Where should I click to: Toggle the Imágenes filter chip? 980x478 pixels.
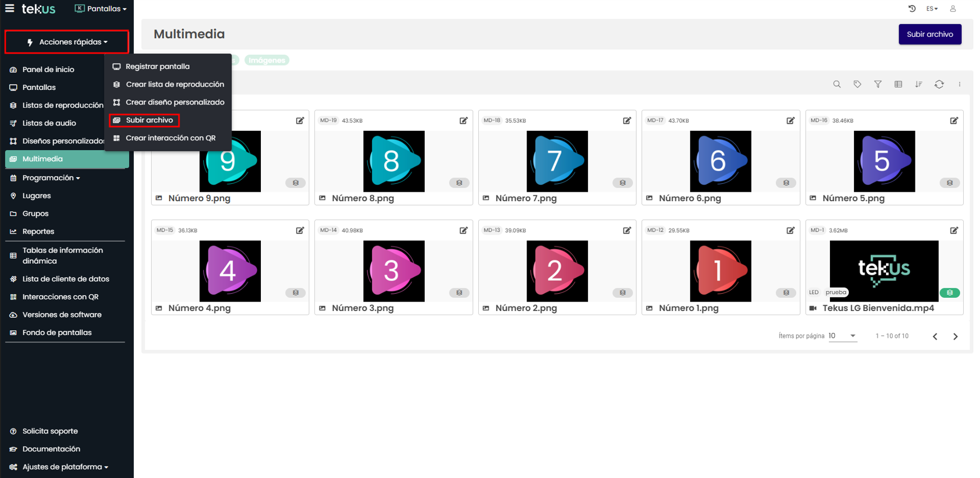pyautogui.click(x=267, y=60)
